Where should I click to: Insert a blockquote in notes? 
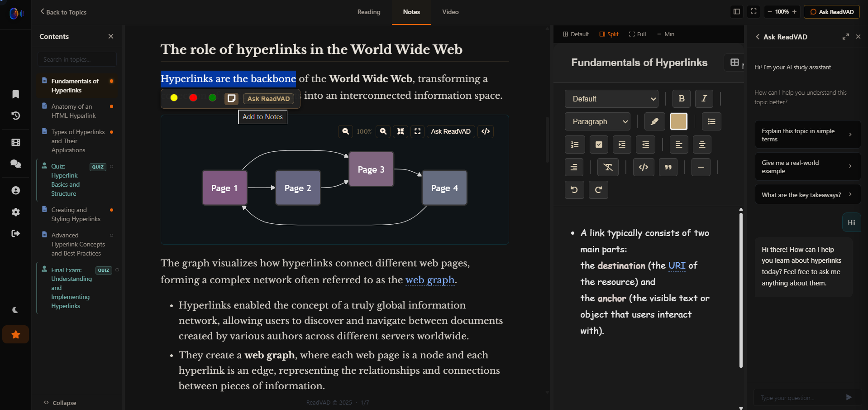pos(668,167)
